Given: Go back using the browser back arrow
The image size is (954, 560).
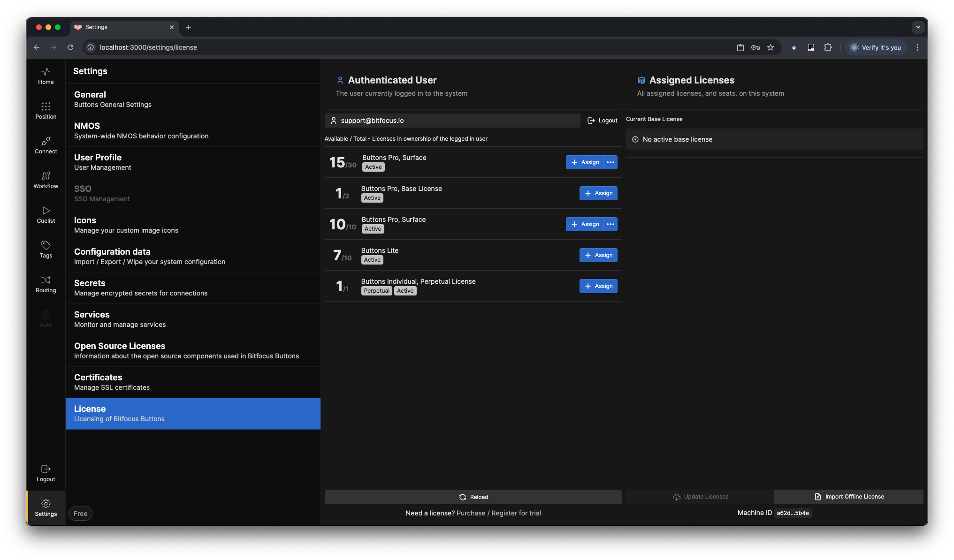Looking at the screenshot, I should pyautogui.click(x=37, y=47).
